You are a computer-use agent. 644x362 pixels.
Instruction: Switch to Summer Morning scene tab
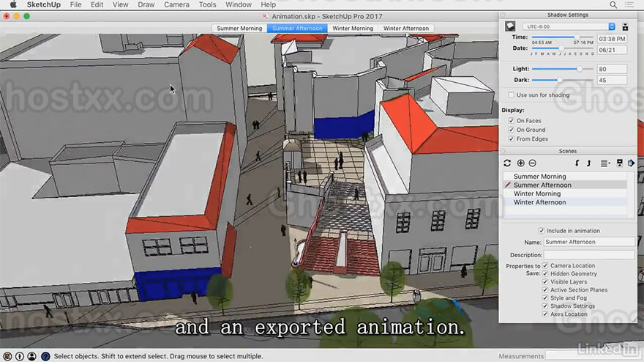click(239, 29)
